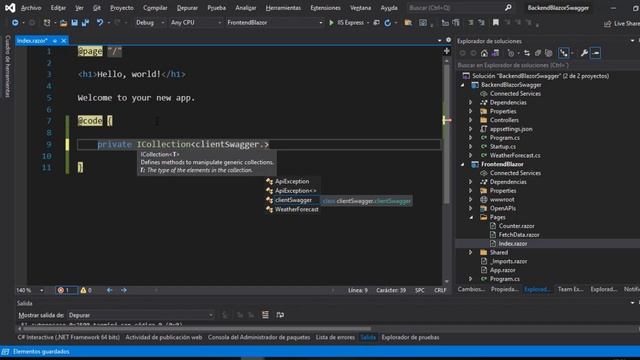Open the Extensiones menu
The image size is (640, 360).
click(x=325, y=8)
